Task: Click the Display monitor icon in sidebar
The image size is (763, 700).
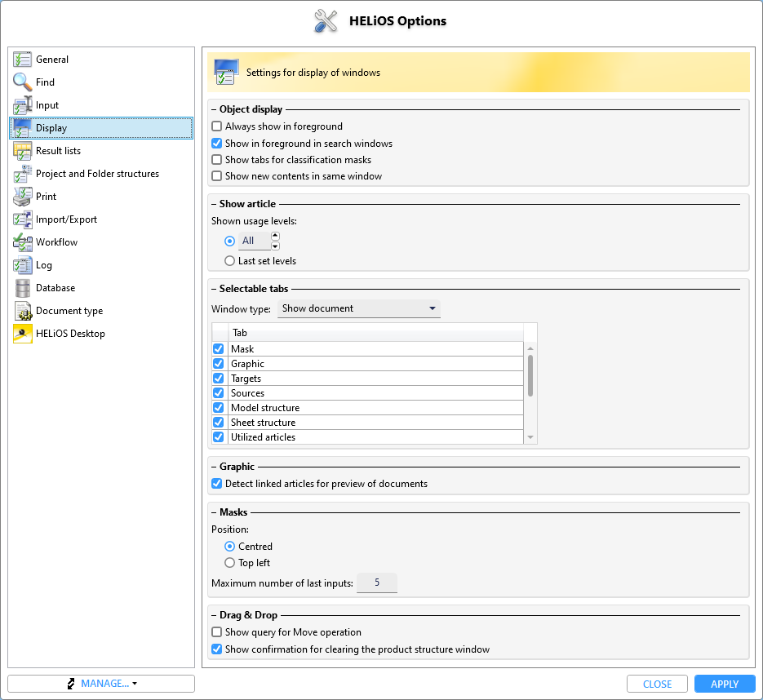Action: [22, 128]
